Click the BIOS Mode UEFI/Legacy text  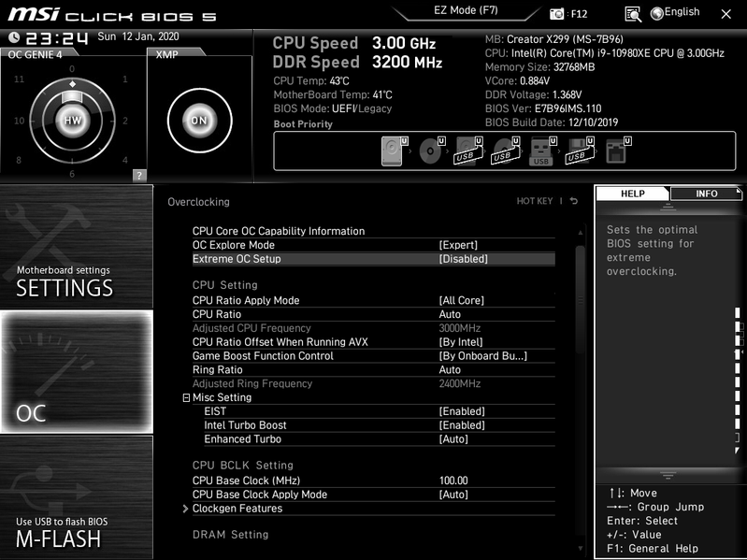pos(333,108)
